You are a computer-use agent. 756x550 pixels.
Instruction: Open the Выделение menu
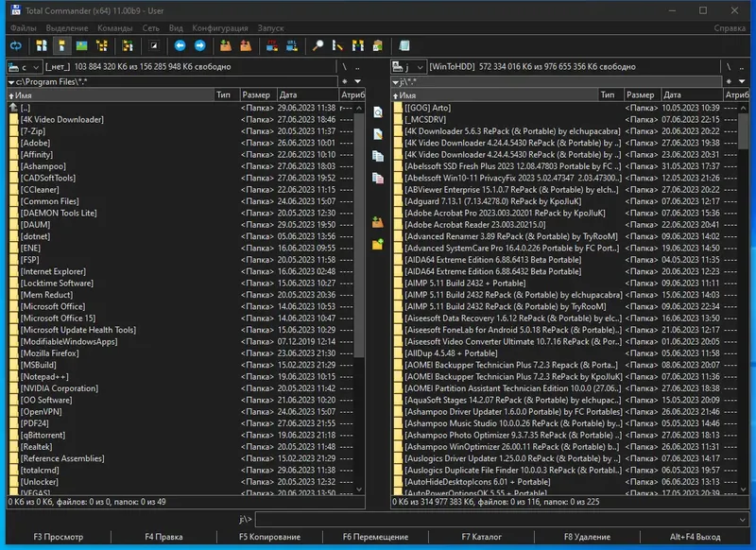[66, 28]
